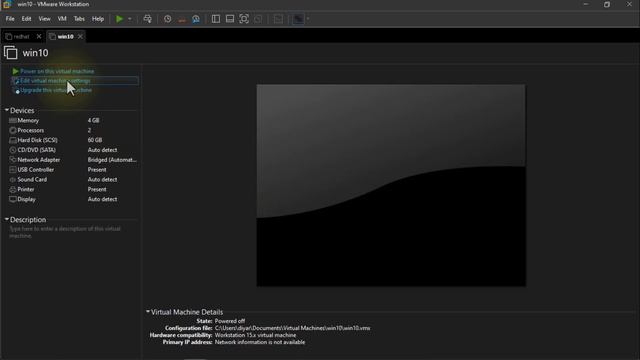Viewport: 640px width, 360px height.
Task: Close the redhat tab
Action: coord(39,37)
